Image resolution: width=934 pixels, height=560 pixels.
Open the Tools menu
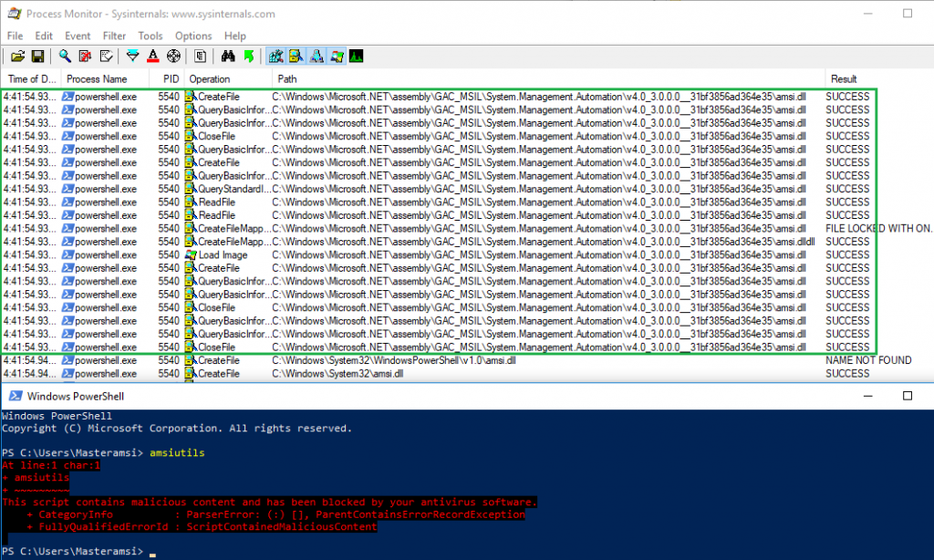pyautogui.click(x=150, y=36)
